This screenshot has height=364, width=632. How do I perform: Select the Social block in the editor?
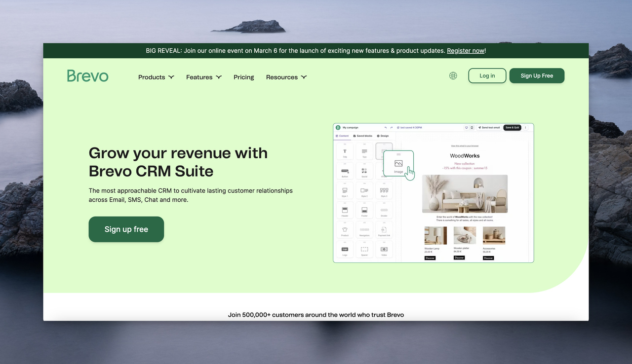point(364,171)
